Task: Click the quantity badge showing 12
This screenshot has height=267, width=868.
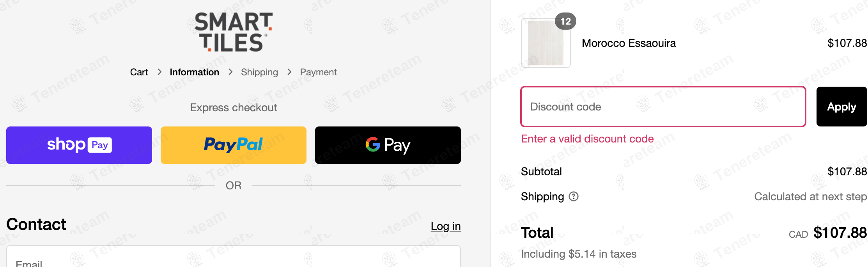Action: tap(565, 21)
